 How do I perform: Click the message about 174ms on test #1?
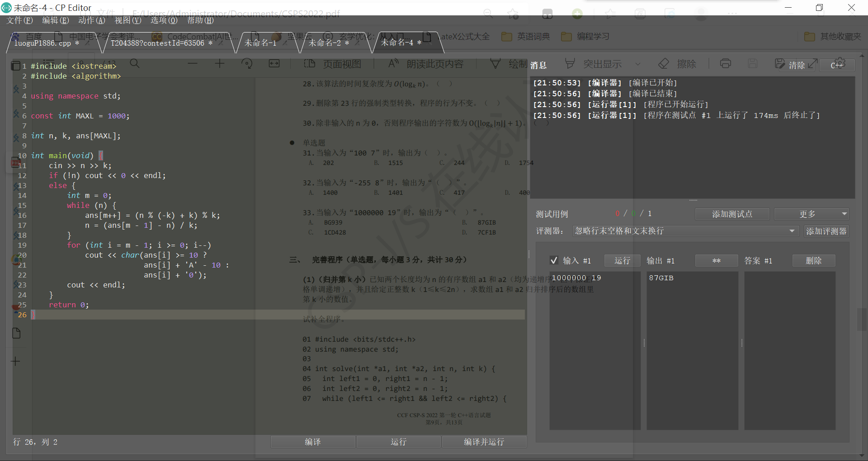pos(676,115)
